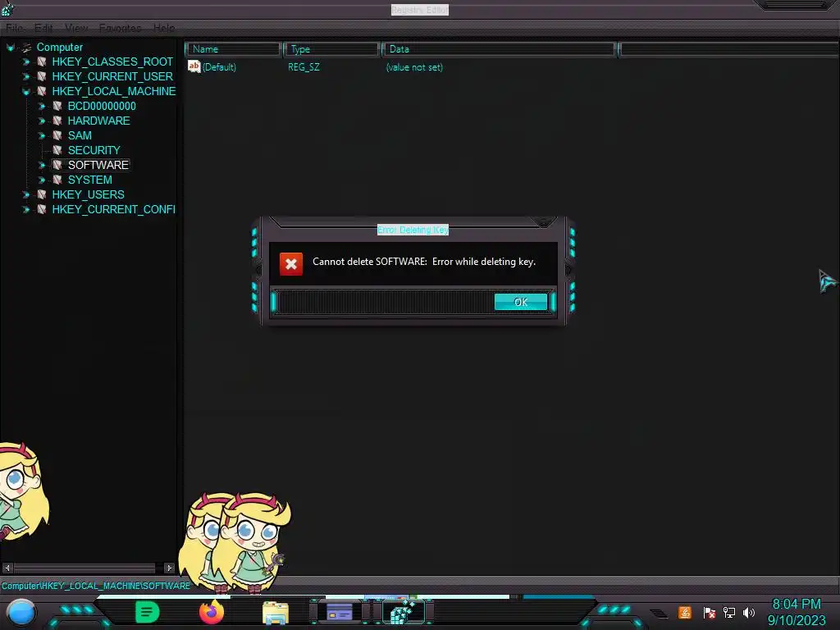Expand the SOFTWARE key arrow

point(41,165)
